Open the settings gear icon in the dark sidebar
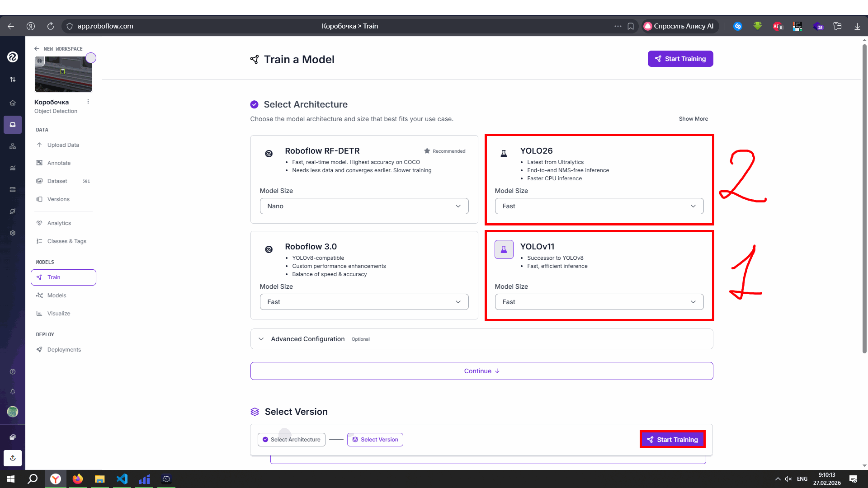This screenshot has width=868, height=488. [13, 233]
